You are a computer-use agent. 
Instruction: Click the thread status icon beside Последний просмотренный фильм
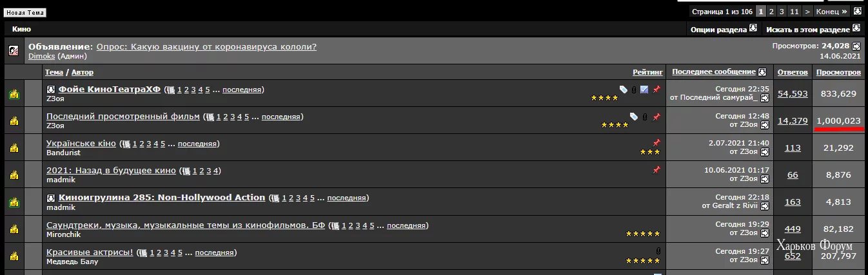14,121
